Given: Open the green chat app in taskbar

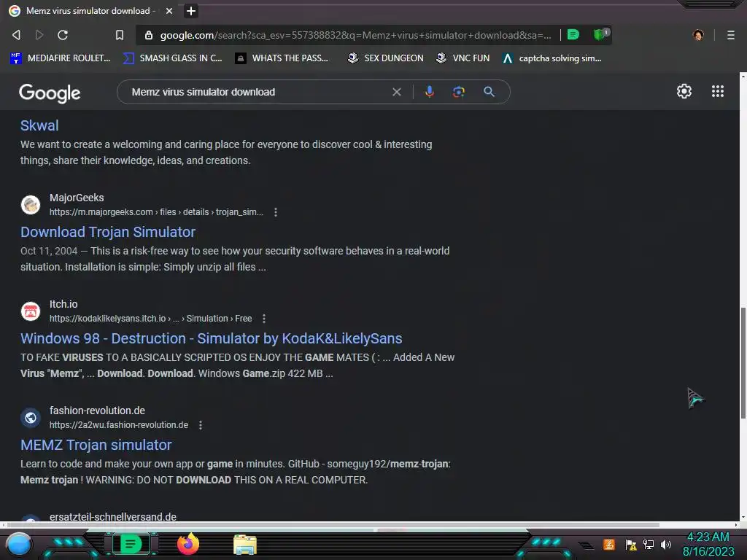Looking at the screenshot, I should coord(131,544).
